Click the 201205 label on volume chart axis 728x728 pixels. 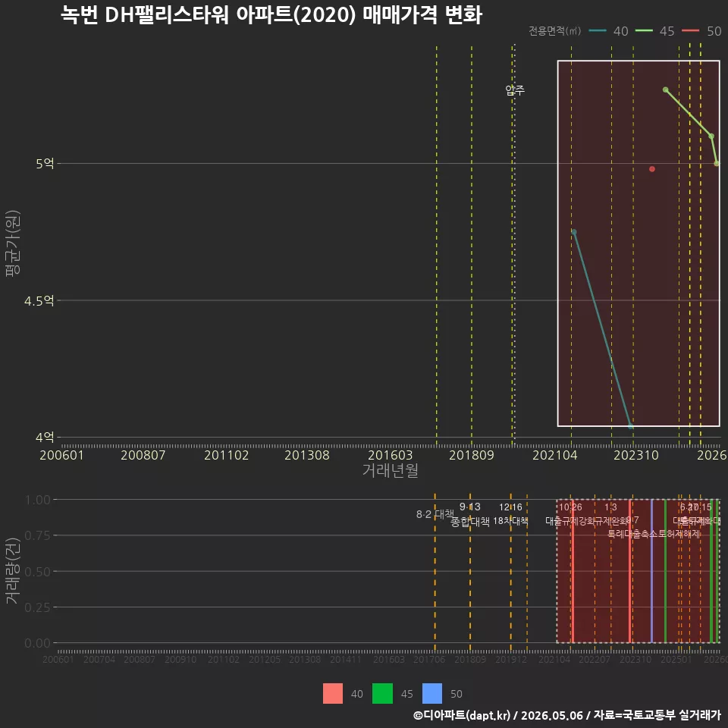coord(264,659)
